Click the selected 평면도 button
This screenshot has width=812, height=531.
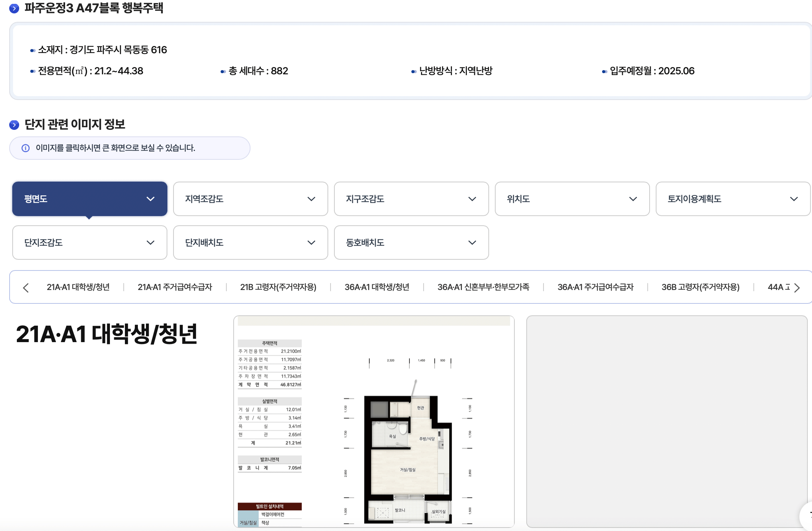[x=90, y=199]
